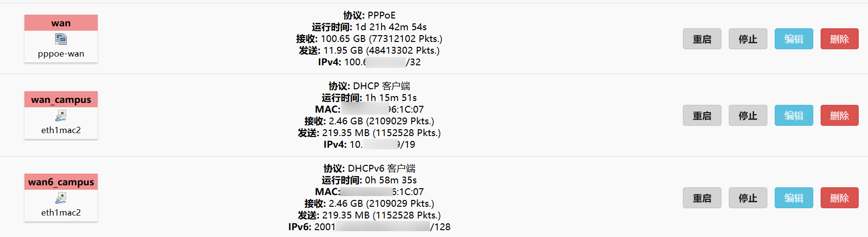Stop the wan_campus interface
Screen dimensions: 868x237
tap(748, 116)
